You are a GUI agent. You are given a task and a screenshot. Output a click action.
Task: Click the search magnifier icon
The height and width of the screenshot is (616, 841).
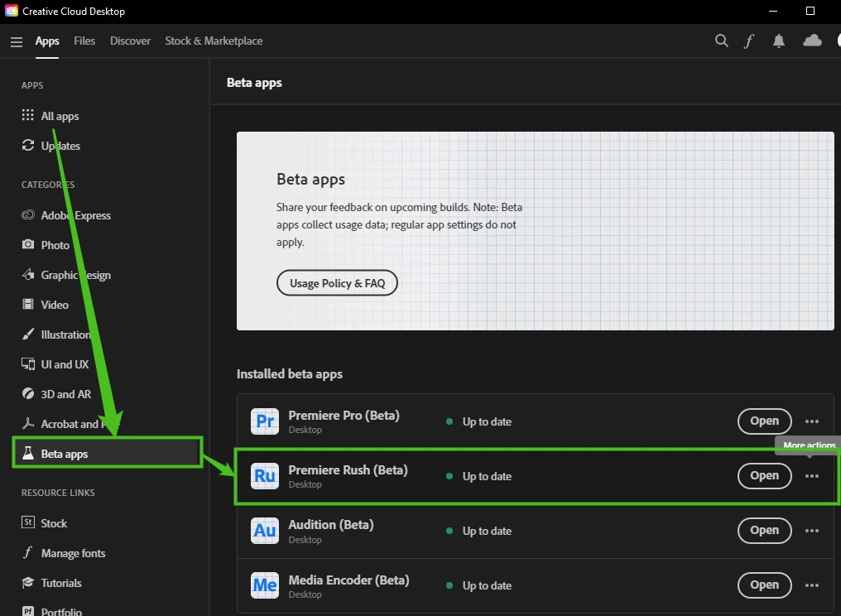click(x=722, y=41)
